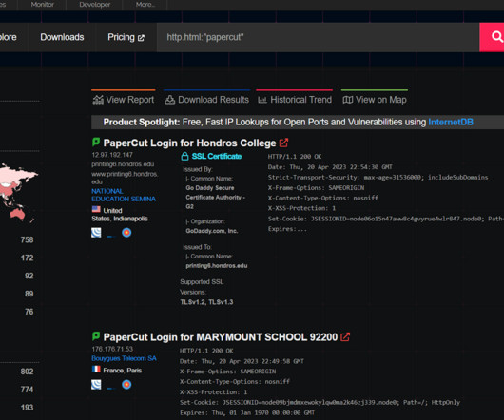Open NATIONAL EDUCATION SEMINA organization link
Image resolution: width=504 pixels, height=420 pixels.
(124, 195)
